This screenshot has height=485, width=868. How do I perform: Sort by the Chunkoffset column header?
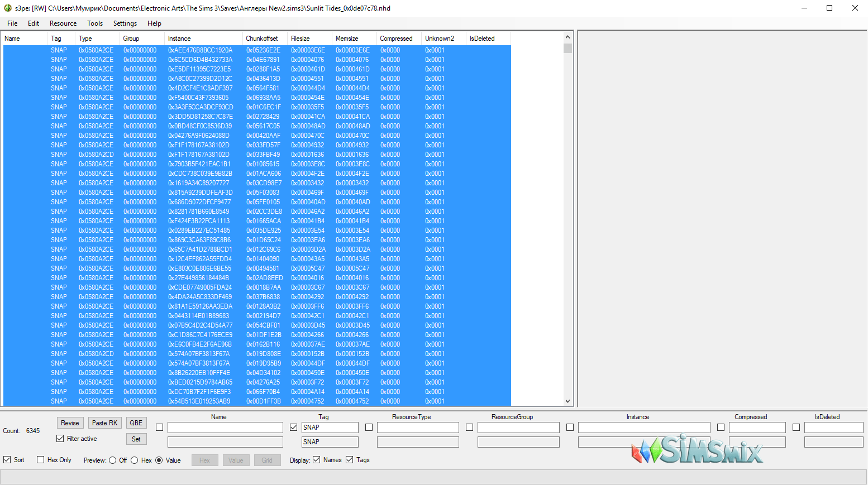(265, 39)
